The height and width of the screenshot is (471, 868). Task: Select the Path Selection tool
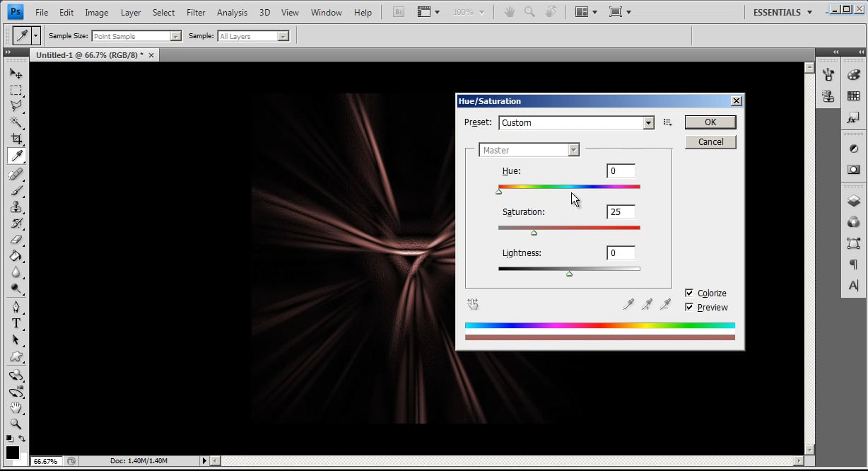[16, 339]
